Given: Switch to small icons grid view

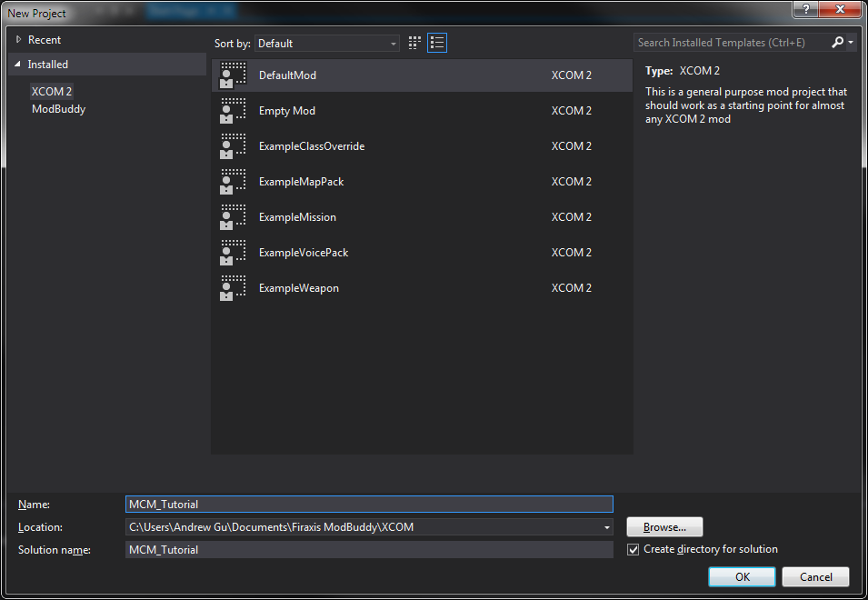Looking at the screenshot, I should (414, 43).
